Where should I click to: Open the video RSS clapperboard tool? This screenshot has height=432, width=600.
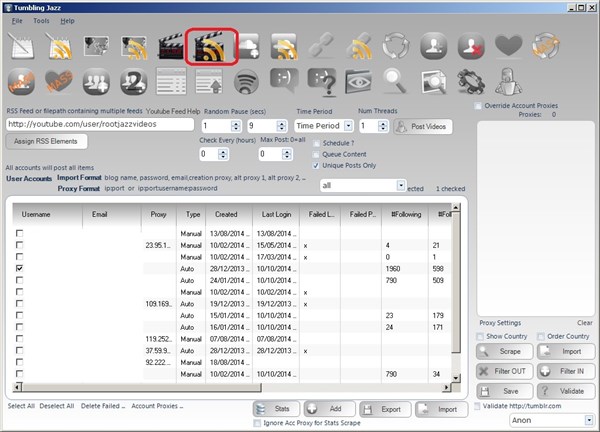(x=211, y=47)
